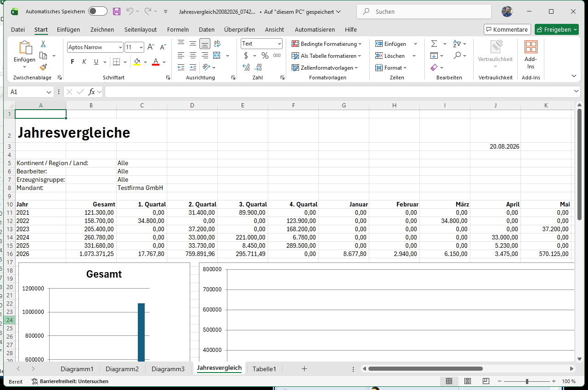Open Sort and Filter icon
This screenshot has height=390, width=588.
point(457,44)
